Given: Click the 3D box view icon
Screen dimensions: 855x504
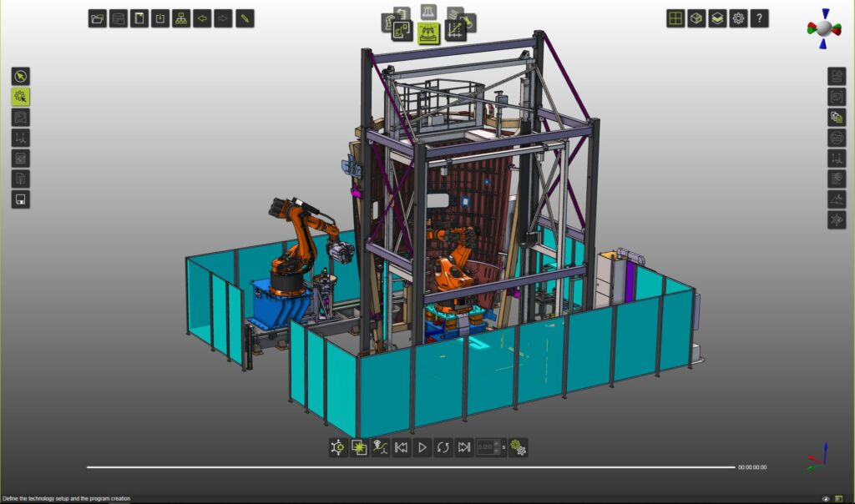Looking at the screenshot, I should pos(696,18).
